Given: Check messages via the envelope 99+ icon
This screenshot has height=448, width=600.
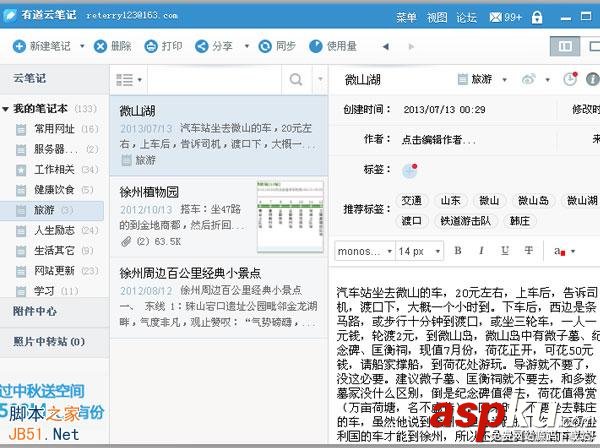Looking at the screenshot, I should pos(505,17).
